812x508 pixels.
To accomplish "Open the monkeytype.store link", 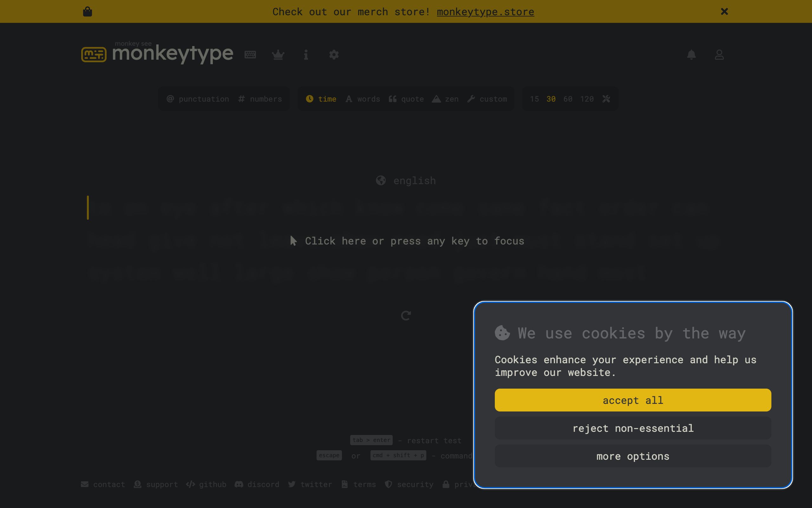I will point(485,12).
